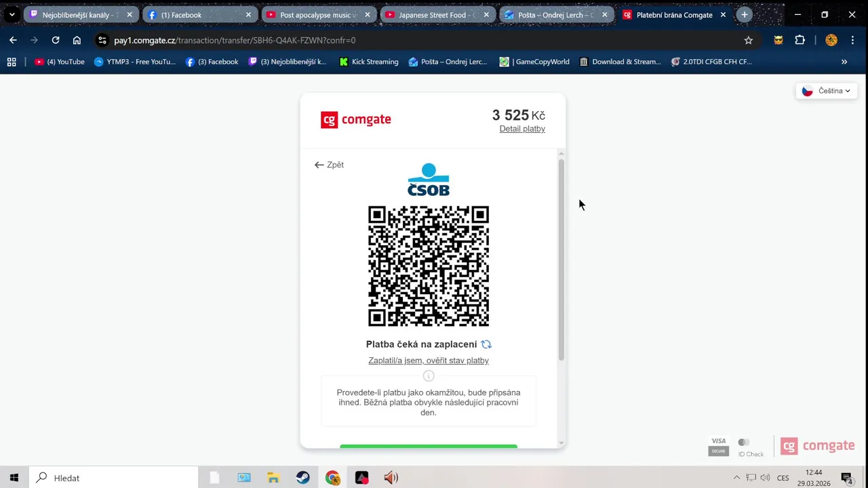The width and height of the screenshot is (868, 488).
Task: Open the notification center icon
Action: click(x=847, y=478)
